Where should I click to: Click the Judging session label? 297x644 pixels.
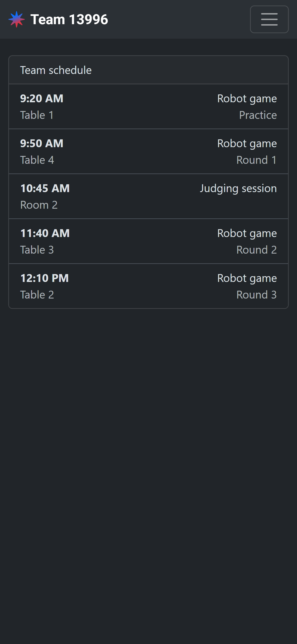click(x=238, y=188)
